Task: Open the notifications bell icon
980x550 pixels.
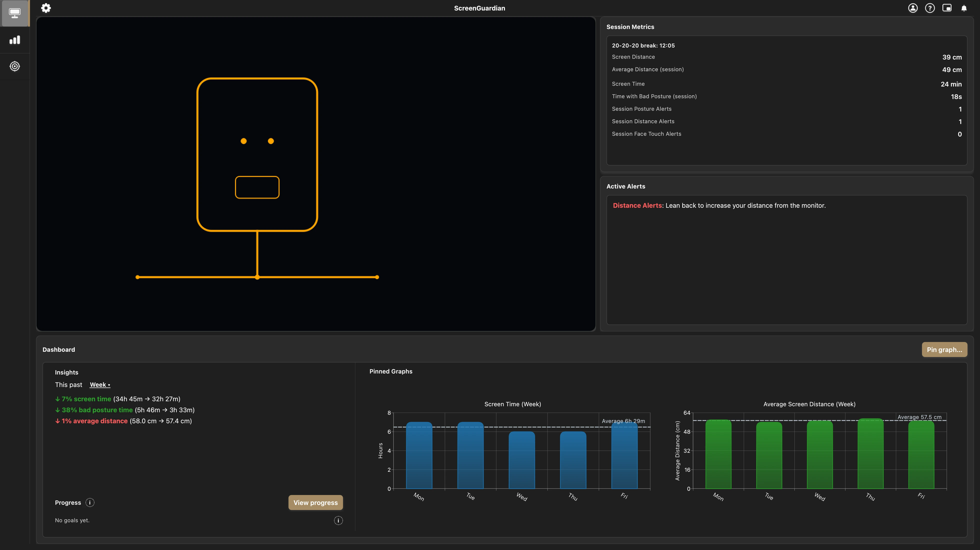Action: tap(964, 8)
